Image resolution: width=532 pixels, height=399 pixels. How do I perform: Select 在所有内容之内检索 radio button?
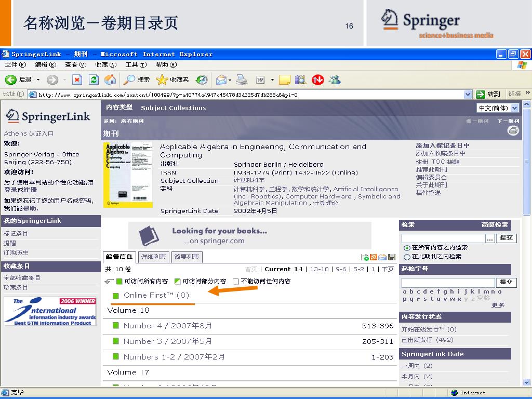tap(407, 248)
